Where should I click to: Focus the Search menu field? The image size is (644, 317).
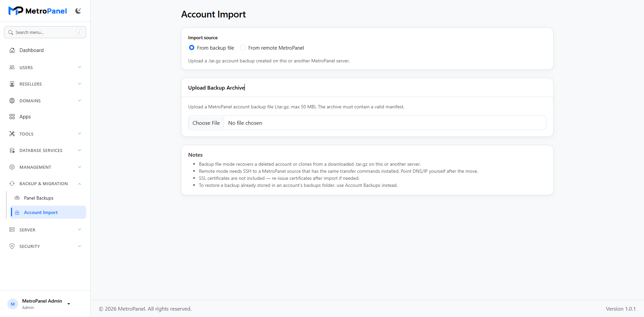click(45, 32)
